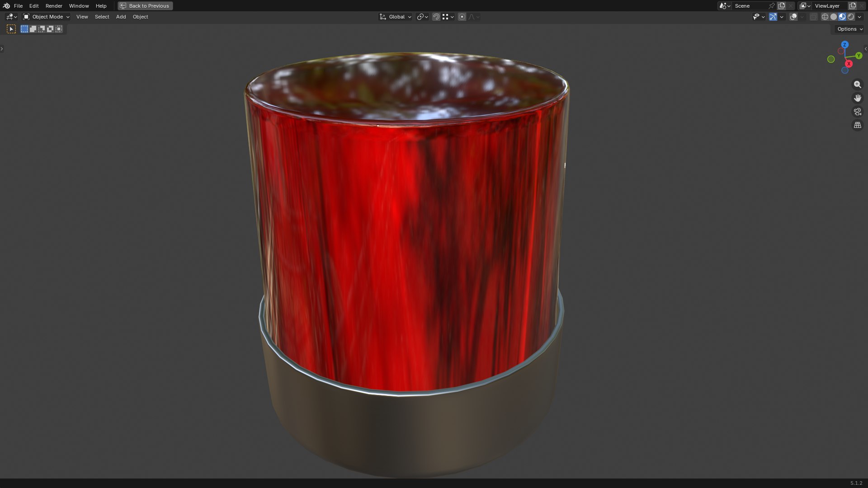The height and width of the screenshot is (488, 868).
Task: Toggle viewport gizmos
Action: pyautogui.click(x=773, y=17)
